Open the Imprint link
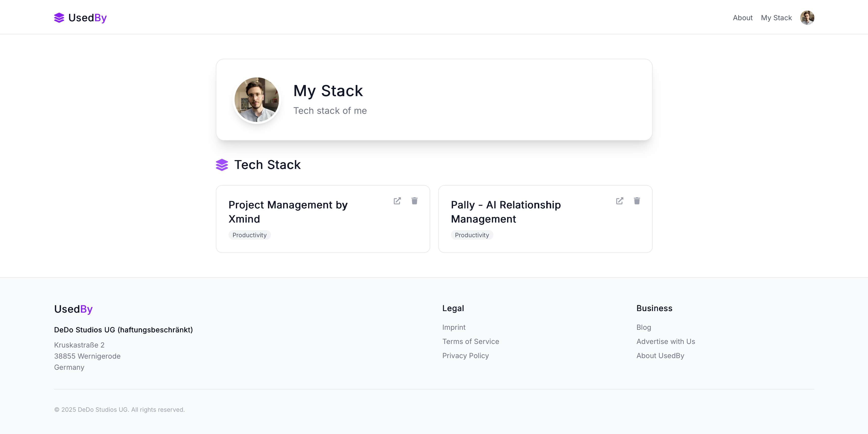This screenshot has width=868, height=434. [453, 328]
